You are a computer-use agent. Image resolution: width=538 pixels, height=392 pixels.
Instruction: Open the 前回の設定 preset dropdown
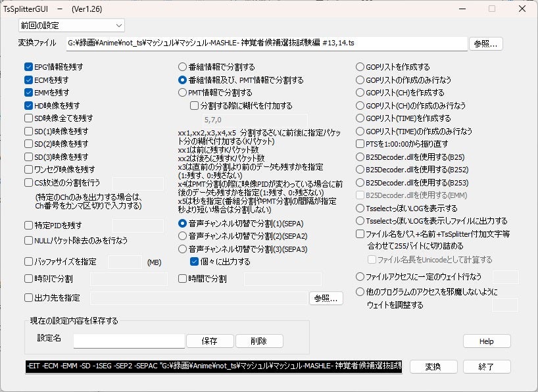71,26
